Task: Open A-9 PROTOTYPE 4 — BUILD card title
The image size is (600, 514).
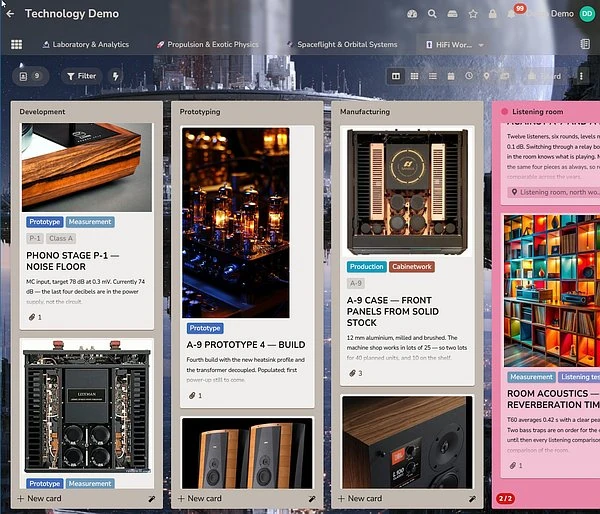Action: [x=246, y=345]
